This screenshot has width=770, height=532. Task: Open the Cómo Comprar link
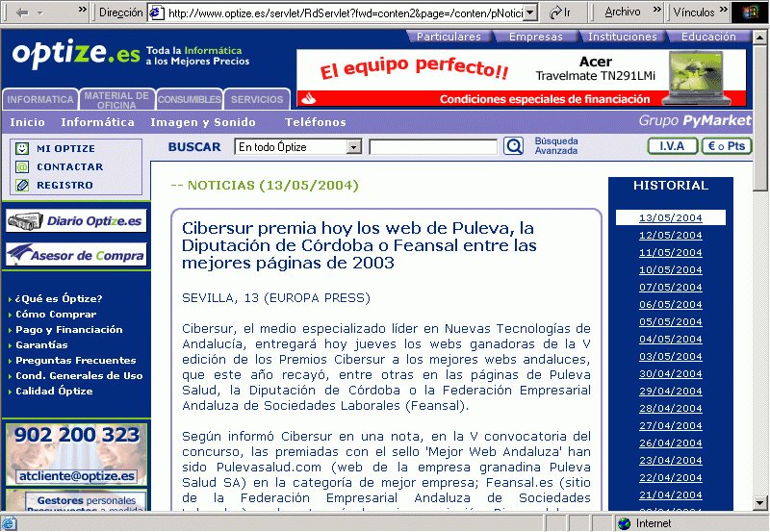point(56,314)
